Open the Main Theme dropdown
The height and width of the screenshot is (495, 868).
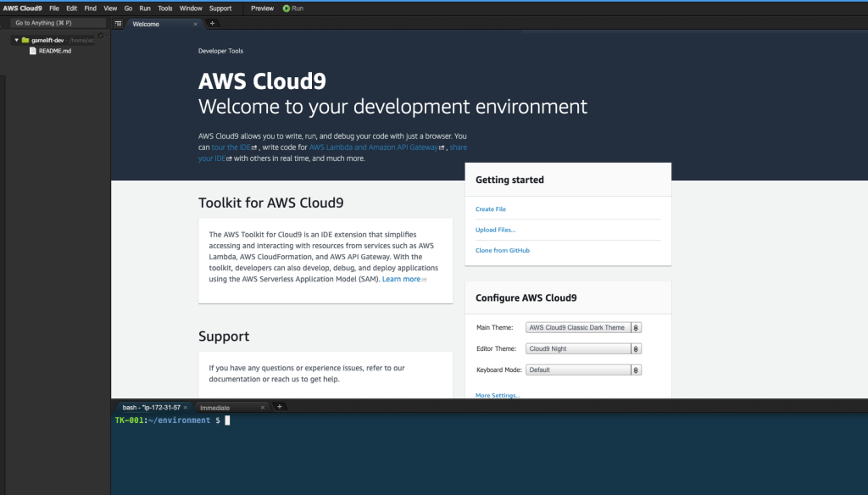click(x=583, y=328)
